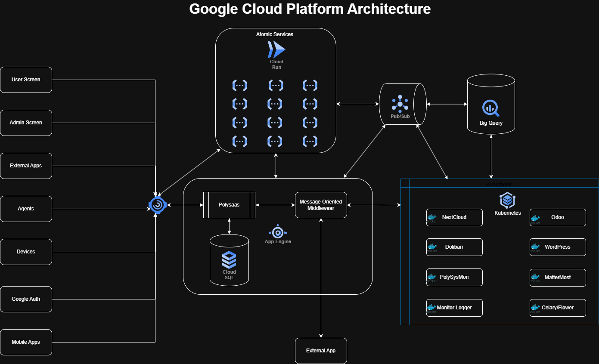
Task: Select the Pub/Sub icon
Action: click(400, 104)
